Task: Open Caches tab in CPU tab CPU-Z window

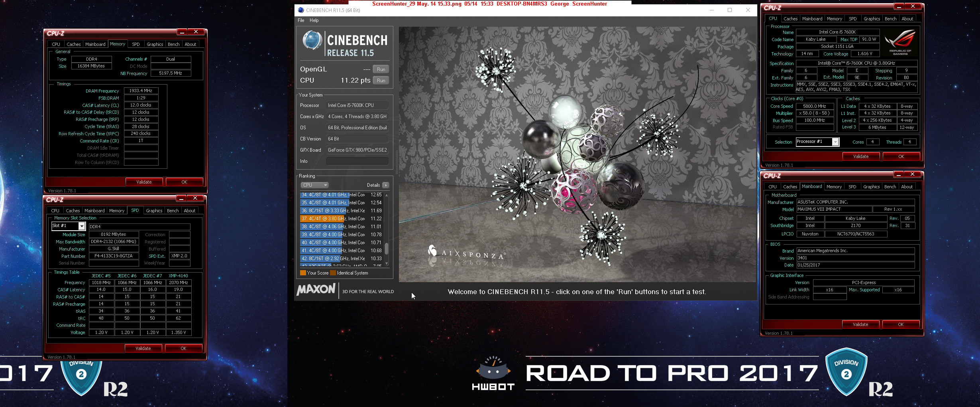Action: point(790,19)
